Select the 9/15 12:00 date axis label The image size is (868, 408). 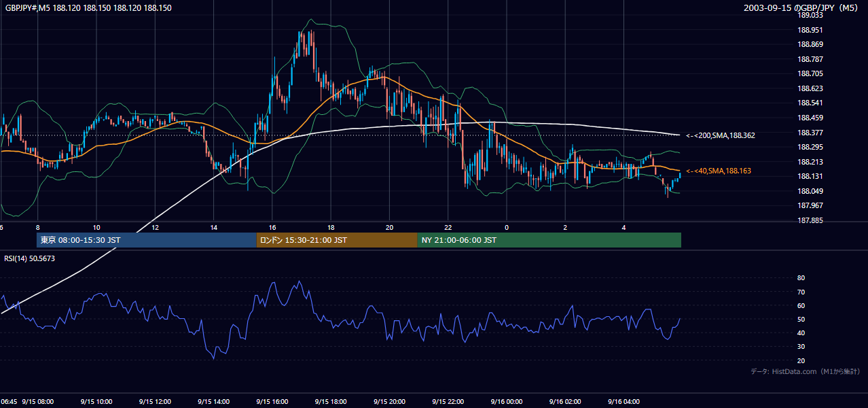pyautogui.click(x=154, y=401)
